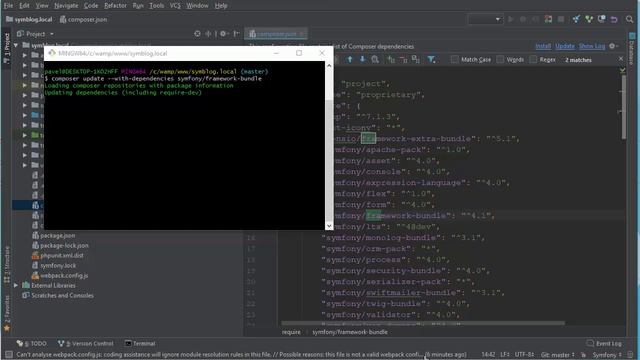Image resolution: width=640 pixels, height=360 pixels.
Task: Open the VCS menu
Action: [x=175, y=6]
